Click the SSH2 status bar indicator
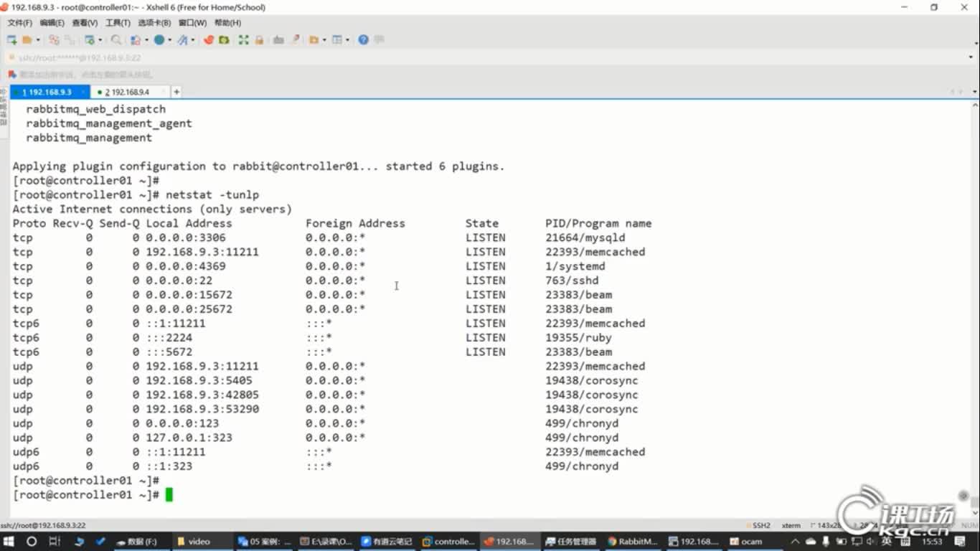This screenshot has width=980, height=551. pos(759,525)
